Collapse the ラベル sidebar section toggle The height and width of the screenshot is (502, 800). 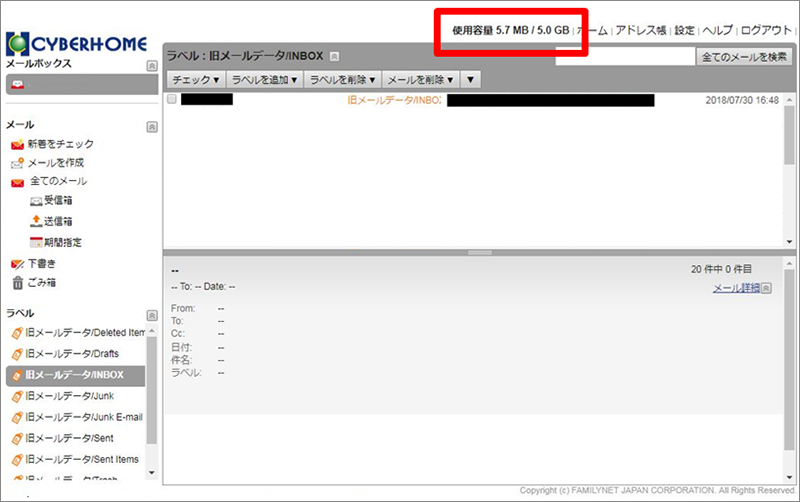click(x=151, y=315)
